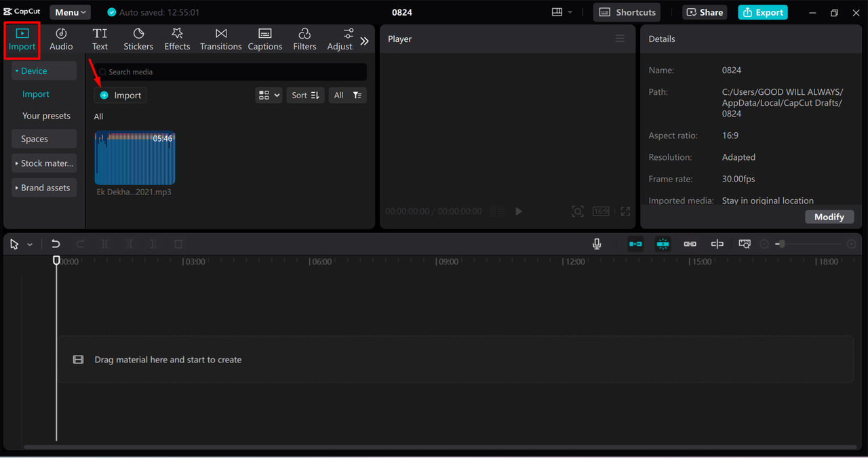Click the 06:00 mark on timeline ruler

[x=321, y=262]
